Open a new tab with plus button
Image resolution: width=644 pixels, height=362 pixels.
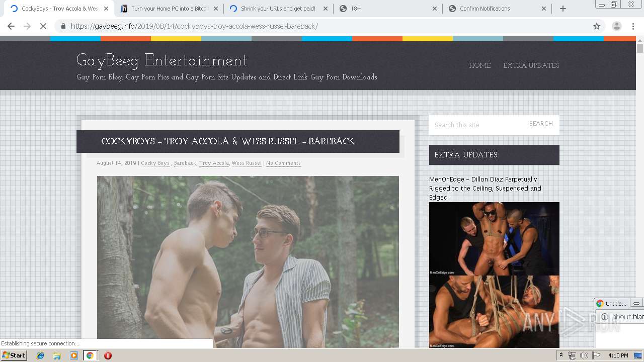tap(563, 9)
